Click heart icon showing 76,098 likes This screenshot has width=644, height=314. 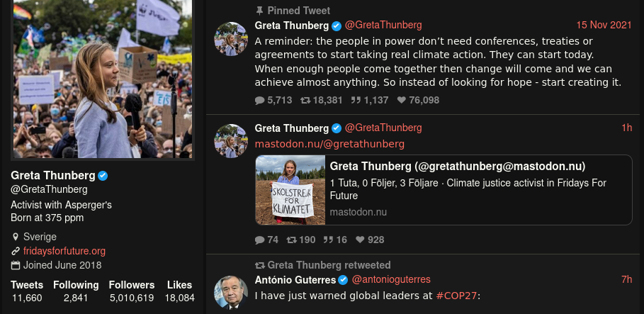(402, 101)
